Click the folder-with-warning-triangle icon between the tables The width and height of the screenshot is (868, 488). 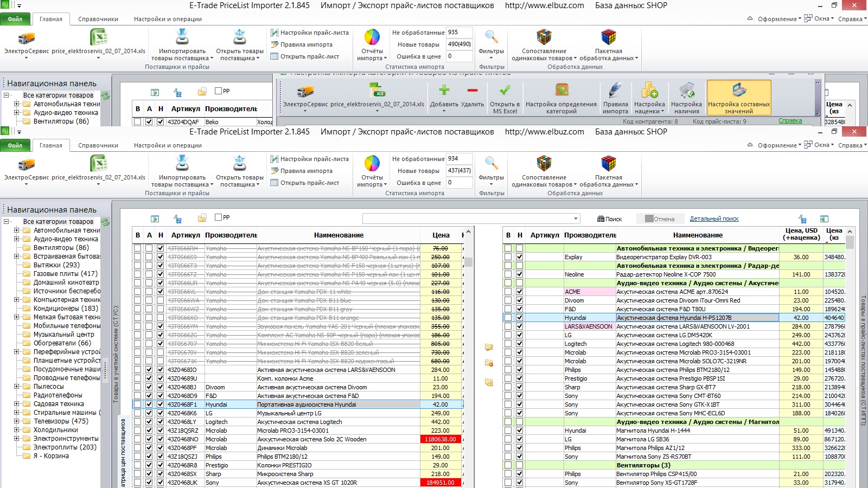(x=489, y=382)
